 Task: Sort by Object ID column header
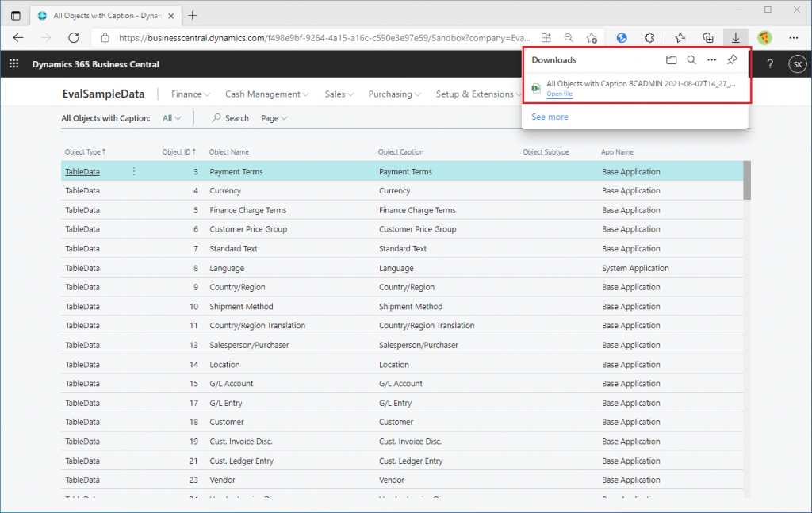(x=178, y=151)
